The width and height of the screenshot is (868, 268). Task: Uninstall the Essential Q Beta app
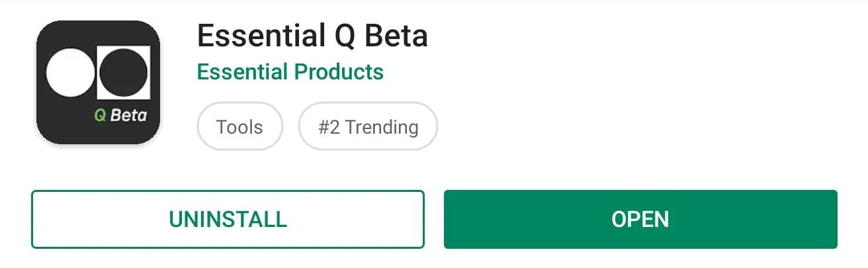[228, 219]
